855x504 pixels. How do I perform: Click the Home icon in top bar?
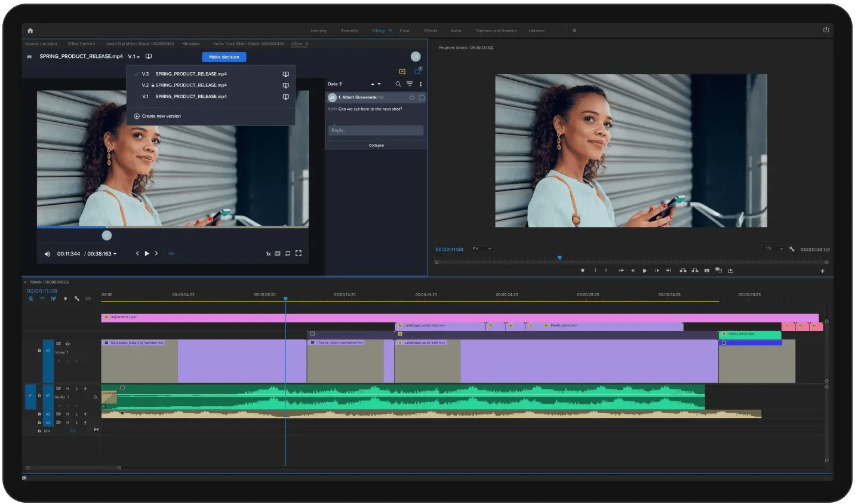[x=30, y=30]
